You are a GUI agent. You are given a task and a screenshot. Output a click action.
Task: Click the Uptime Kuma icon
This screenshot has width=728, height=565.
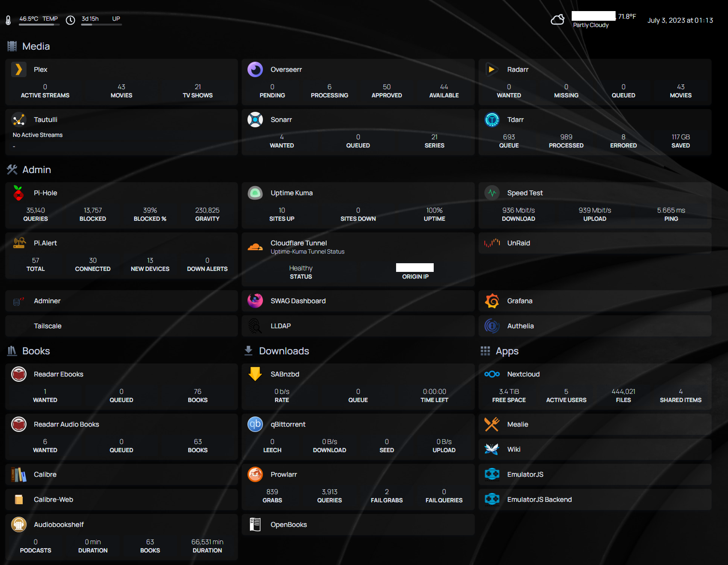pyautogui.click(x=255, y=193)
